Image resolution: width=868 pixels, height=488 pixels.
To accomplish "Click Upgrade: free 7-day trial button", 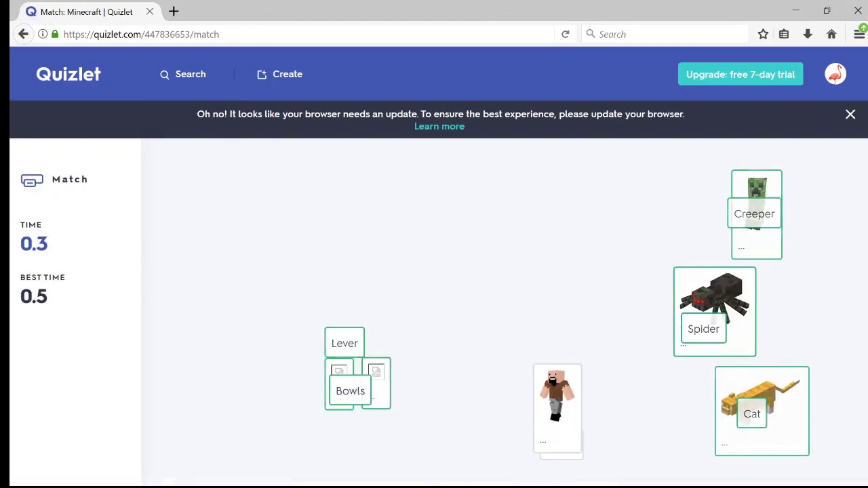I will 741,75.
